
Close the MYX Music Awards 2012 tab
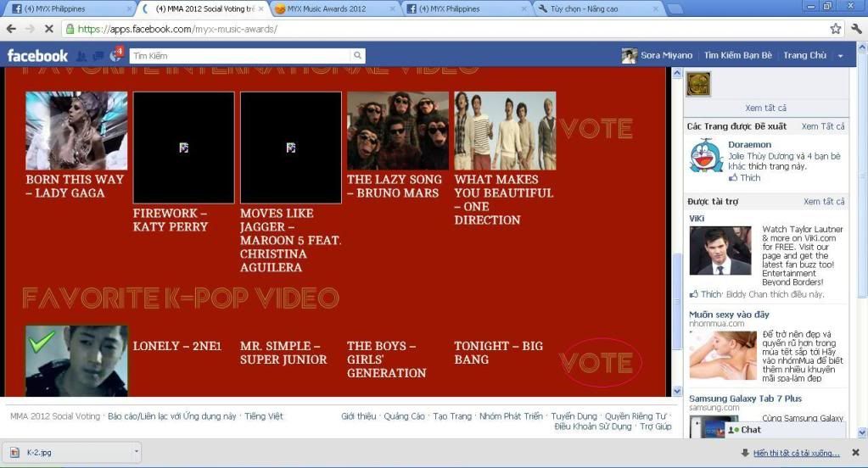pyautogui.click(x=393, y=8)
